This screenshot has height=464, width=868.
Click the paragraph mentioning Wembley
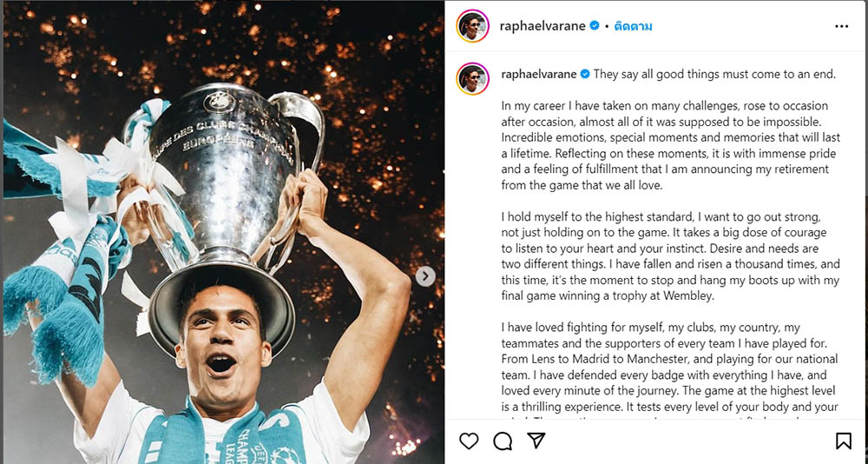pos(670,256)
